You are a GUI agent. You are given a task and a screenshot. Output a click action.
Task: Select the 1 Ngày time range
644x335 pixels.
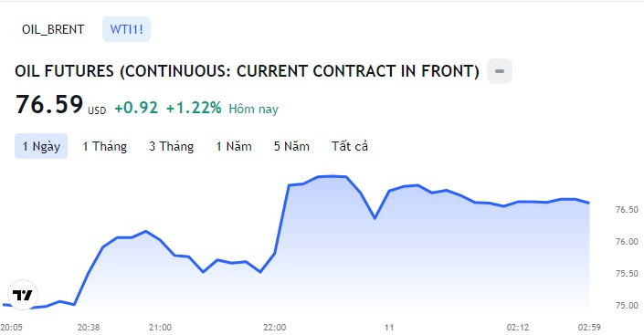point(41,146)
